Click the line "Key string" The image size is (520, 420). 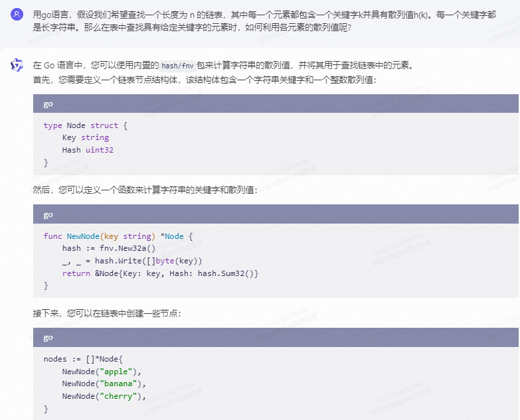[86, 137]
